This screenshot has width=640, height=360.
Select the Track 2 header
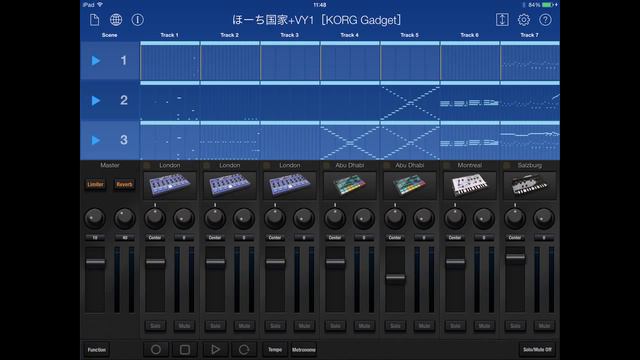(229, 35)
